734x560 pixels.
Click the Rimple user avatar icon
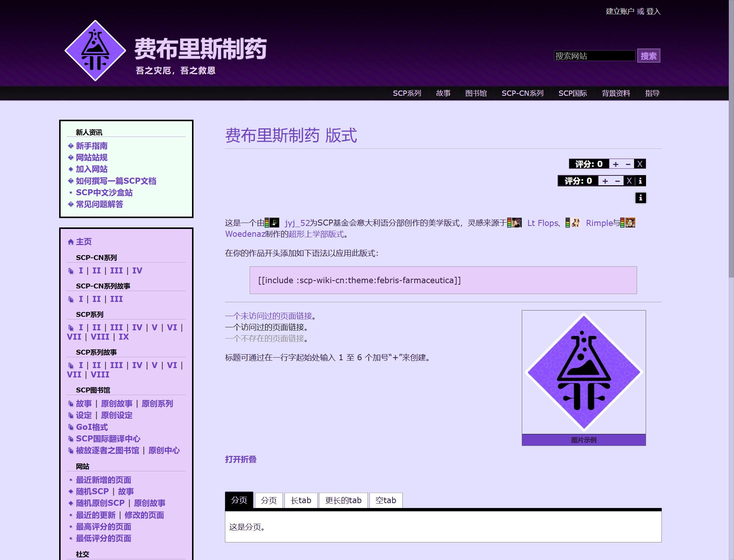click(576, 223)
